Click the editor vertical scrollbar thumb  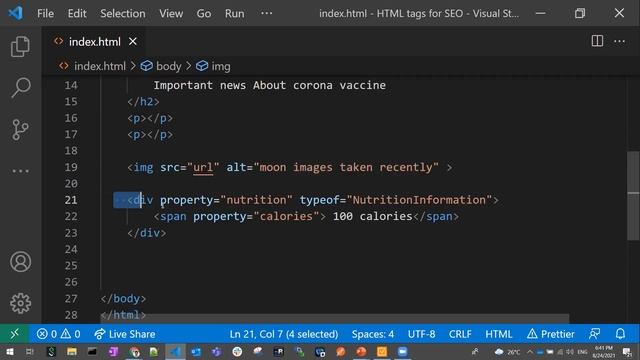coord(633,196)
